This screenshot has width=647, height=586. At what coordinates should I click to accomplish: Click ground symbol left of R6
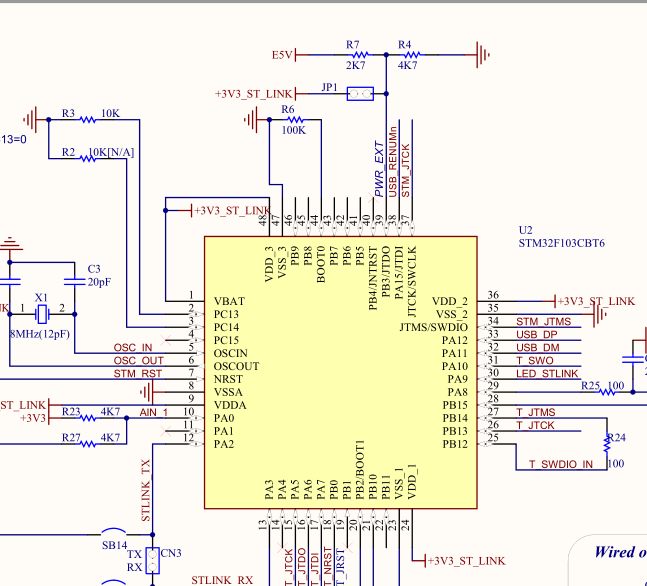[251, 120]
